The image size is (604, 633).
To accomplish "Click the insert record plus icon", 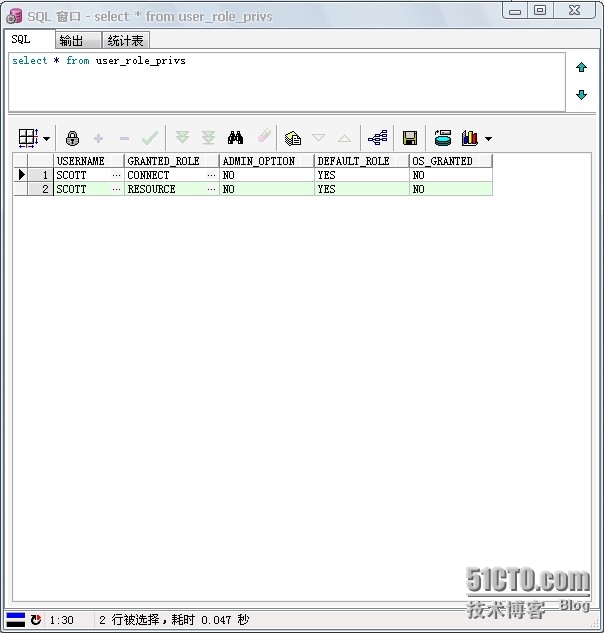I will click(98, 139).
